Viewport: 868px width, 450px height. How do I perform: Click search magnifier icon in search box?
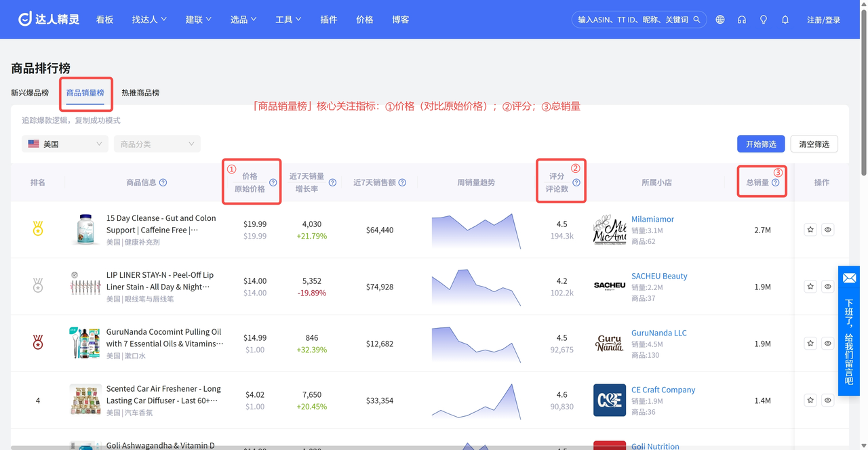696,20
